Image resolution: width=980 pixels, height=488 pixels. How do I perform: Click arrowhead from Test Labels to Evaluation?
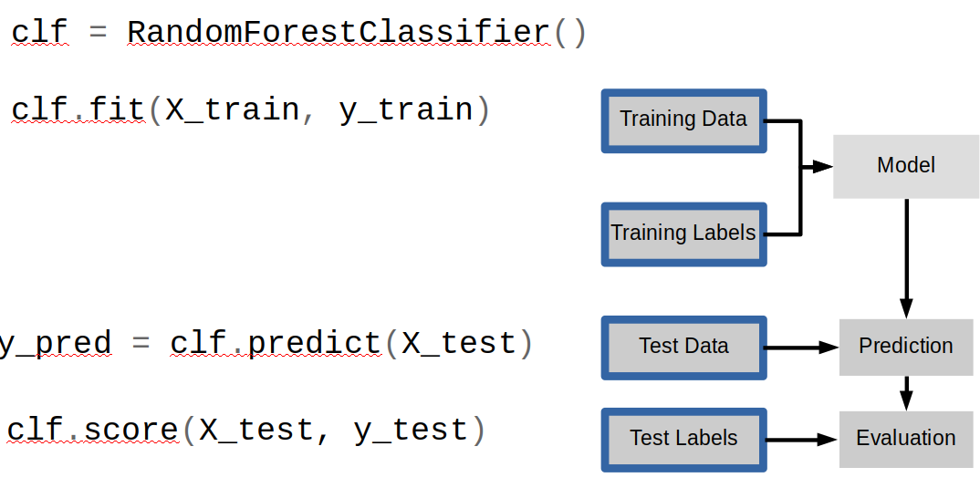[x=829, y=440]
